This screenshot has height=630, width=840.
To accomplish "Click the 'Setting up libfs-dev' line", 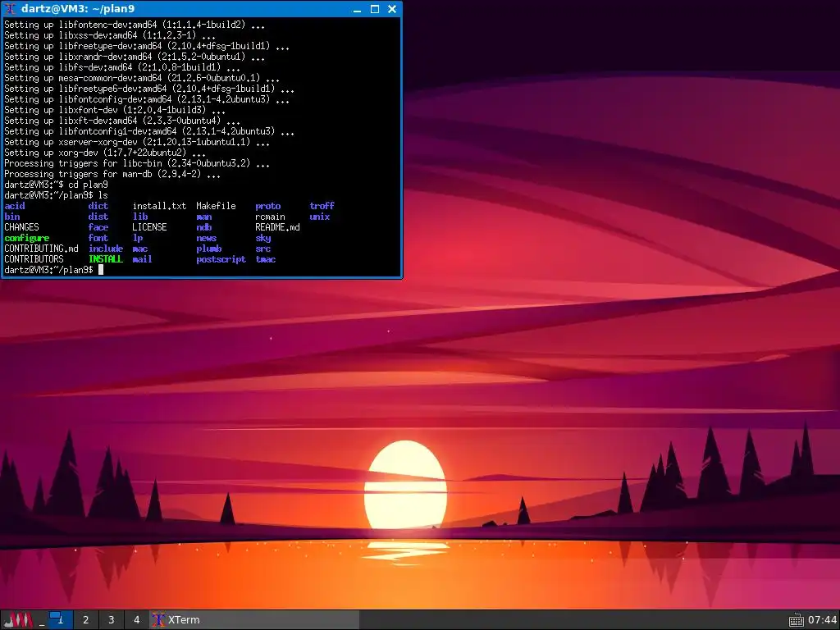I will click(x=122, y=67).
